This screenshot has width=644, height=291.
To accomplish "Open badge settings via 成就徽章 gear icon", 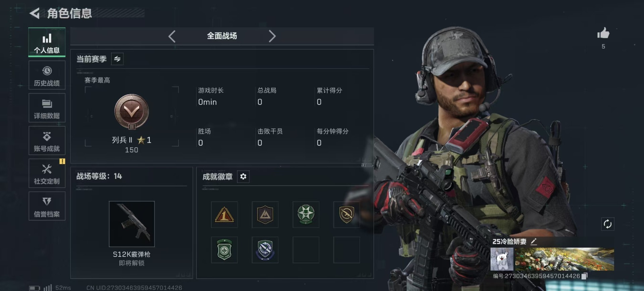I will click(x=243, y=177).
